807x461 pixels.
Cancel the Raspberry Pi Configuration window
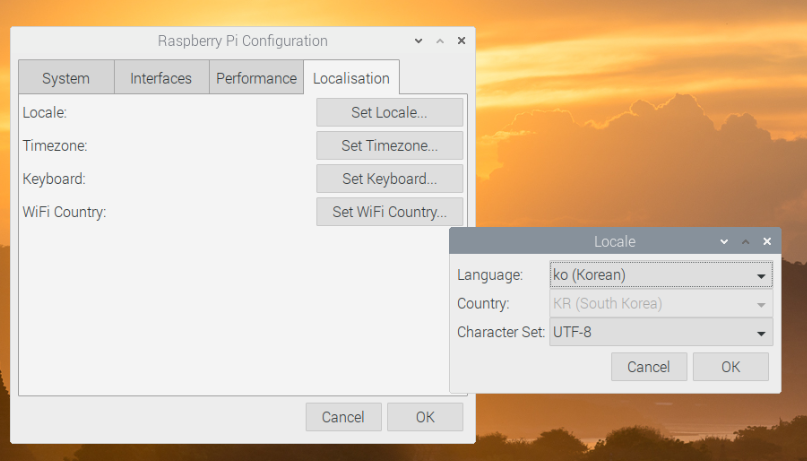(343, 417)
